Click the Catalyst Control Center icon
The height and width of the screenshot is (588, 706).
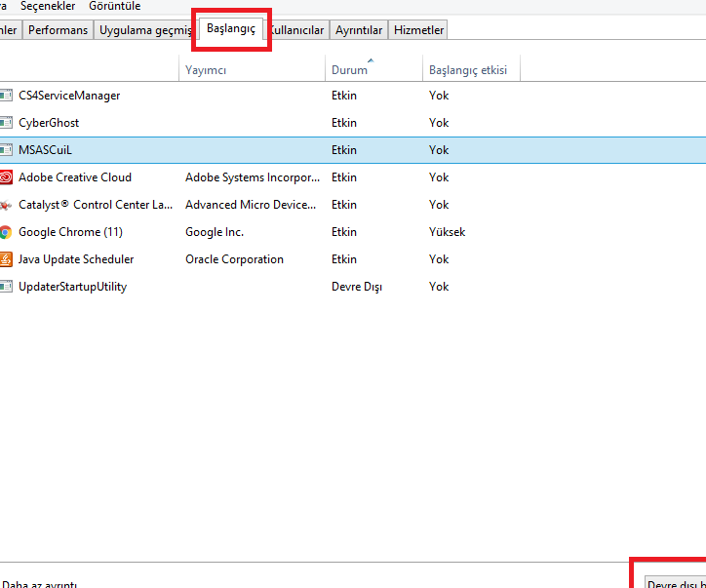6,205
